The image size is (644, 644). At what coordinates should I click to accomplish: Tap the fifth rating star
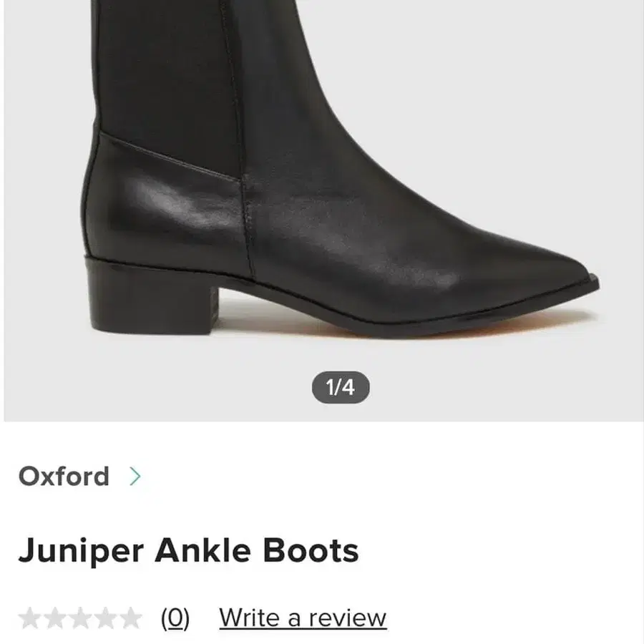pos(130,618)
